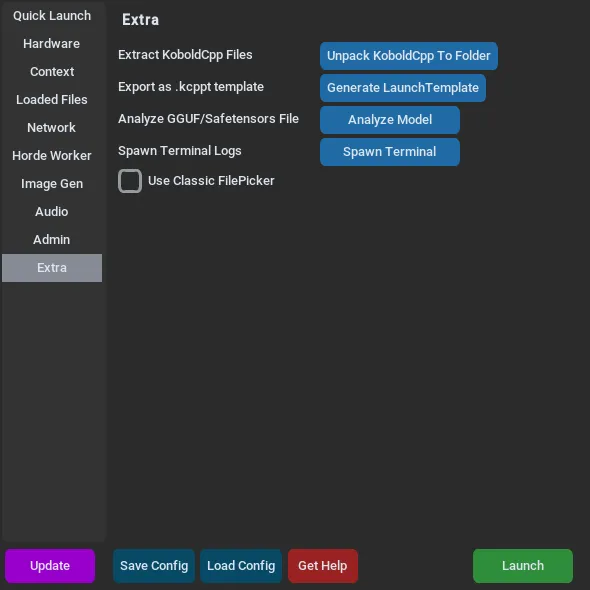
Task: Click the Spawn Terminal button
Action: pos(390,152)
